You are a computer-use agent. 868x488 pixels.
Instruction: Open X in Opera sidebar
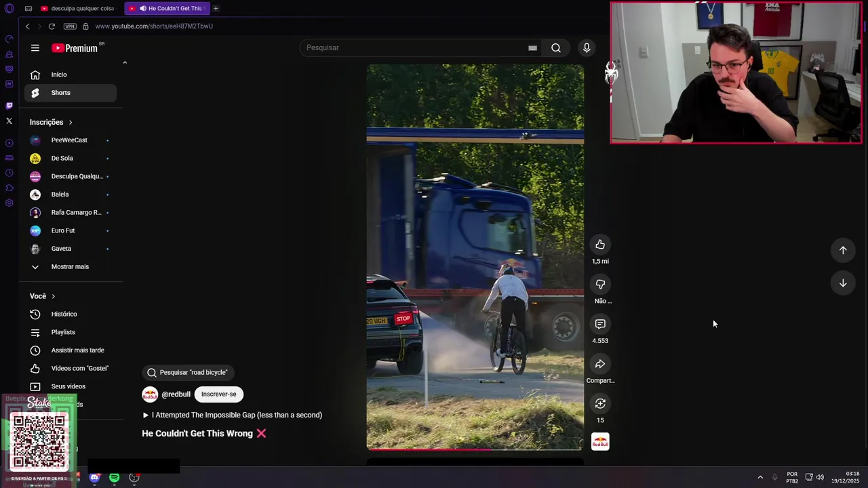pos(9,121)
